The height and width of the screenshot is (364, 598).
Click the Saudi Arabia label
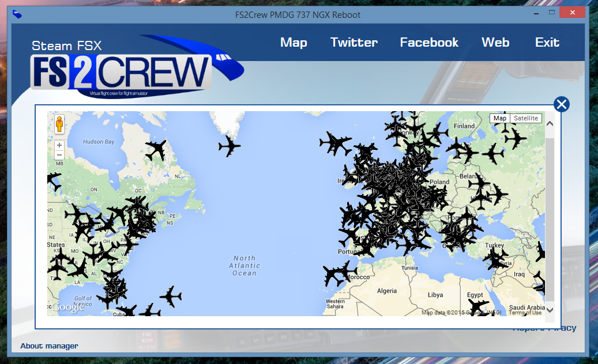pos(527,307)
